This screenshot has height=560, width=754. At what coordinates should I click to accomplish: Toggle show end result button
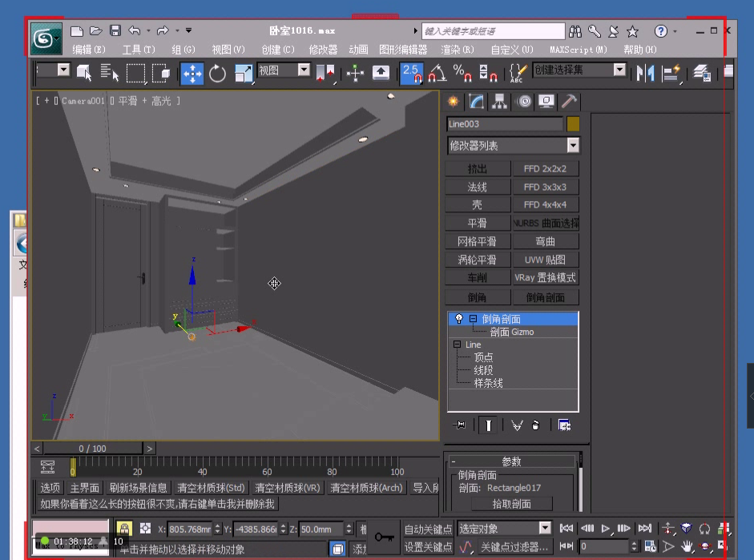pos(488,425)
